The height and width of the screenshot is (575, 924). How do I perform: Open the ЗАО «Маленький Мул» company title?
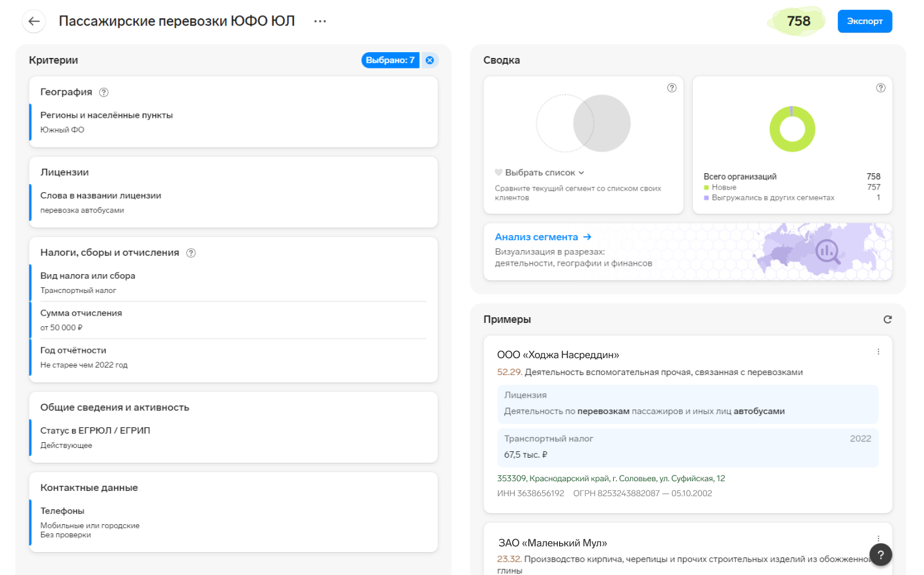point(553,543)
